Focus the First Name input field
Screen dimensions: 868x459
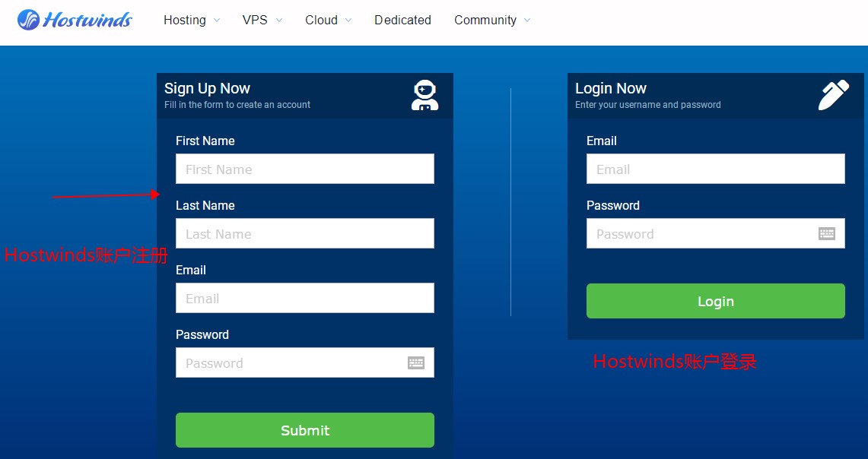click(304, 169)
